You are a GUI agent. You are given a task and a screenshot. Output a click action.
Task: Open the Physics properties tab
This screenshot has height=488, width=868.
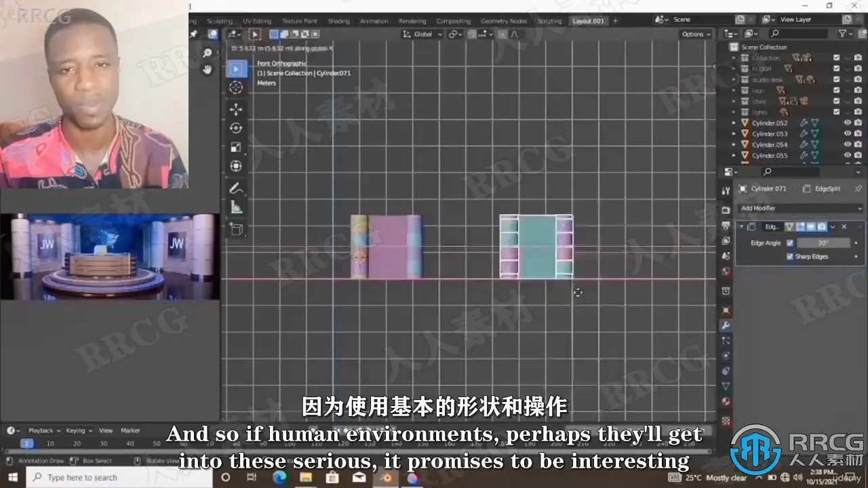[726, 356]
